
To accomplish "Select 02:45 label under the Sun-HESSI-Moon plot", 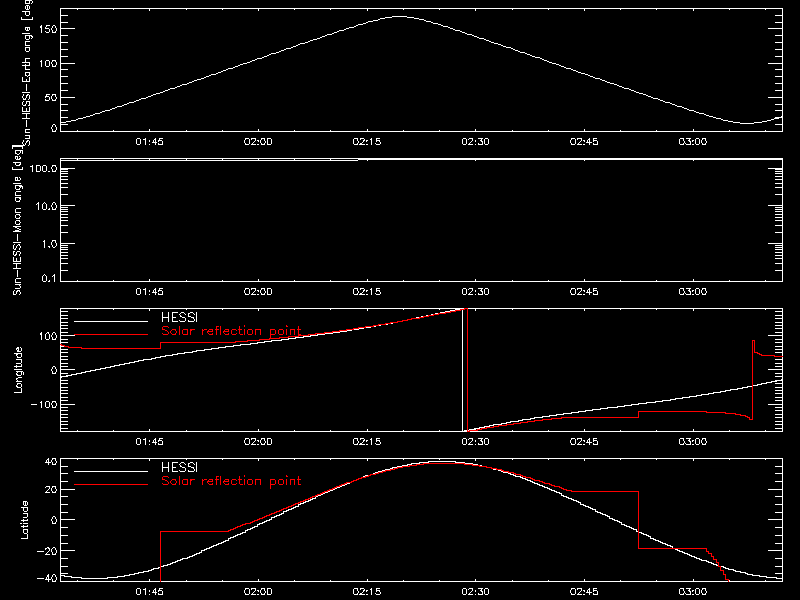I will coord(584,292).
